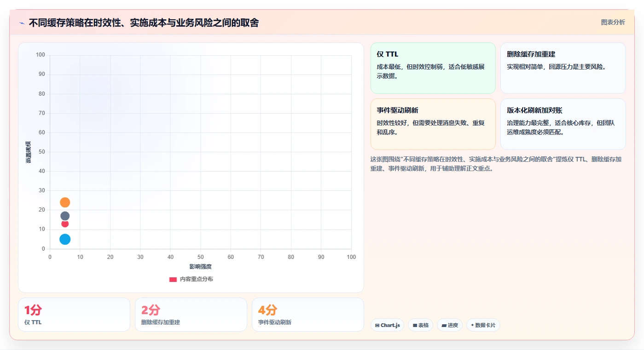The width and height of the screenshot is (644, 350).
Task: Click the summary paragraph starting 这张图围绕
Action: [x=496, y=164]
